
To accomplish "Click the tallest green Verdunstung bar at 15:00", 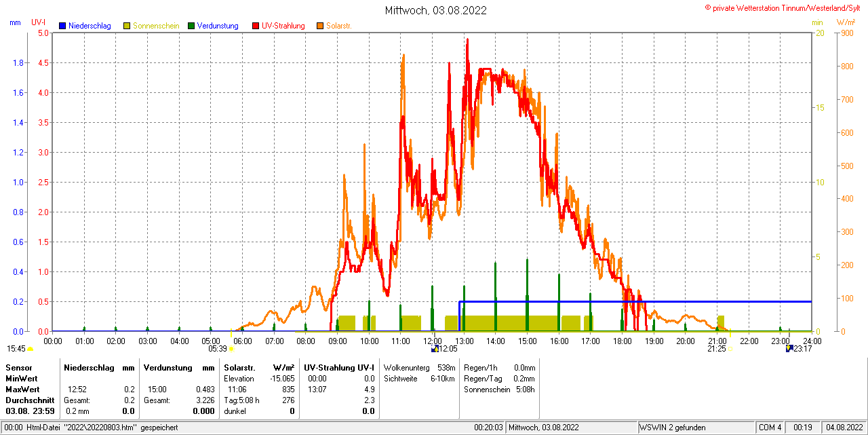I will (x=527, y=295).
